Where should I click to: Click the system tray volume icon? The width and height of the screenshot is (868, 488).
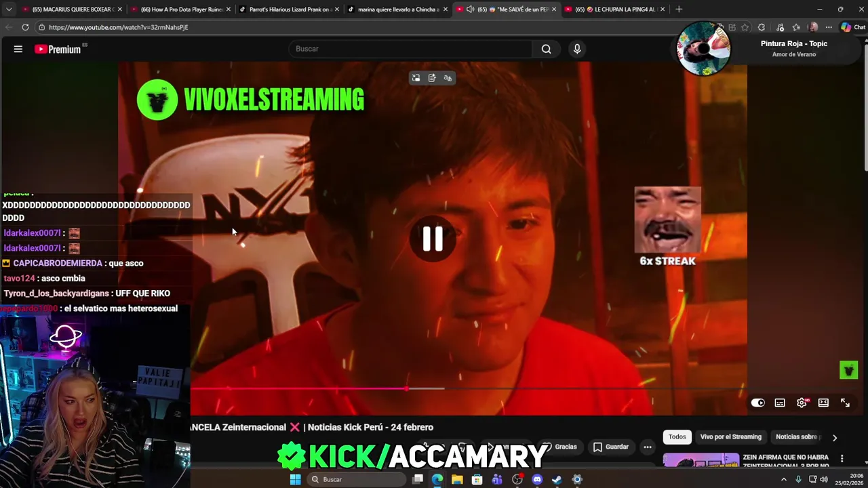pyautogui.click(x=824, y=479)
